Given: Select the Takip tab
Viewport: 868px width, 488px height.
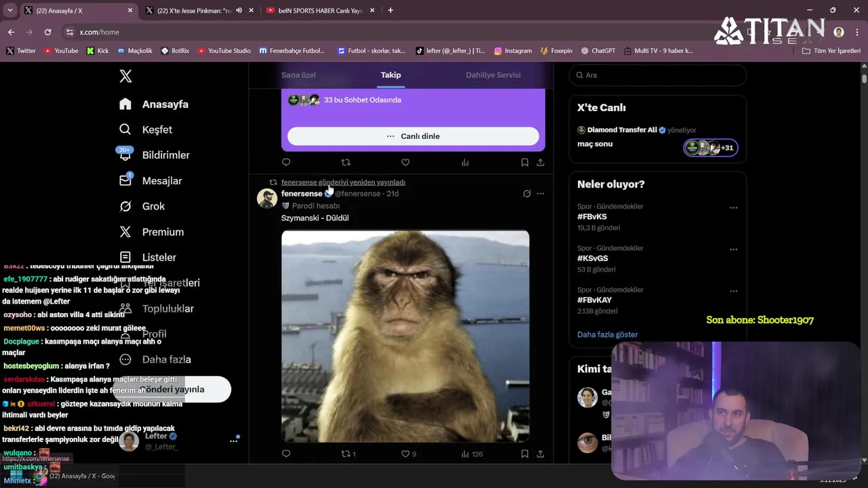Looking at the screenshot, I should tap(391, 75).
